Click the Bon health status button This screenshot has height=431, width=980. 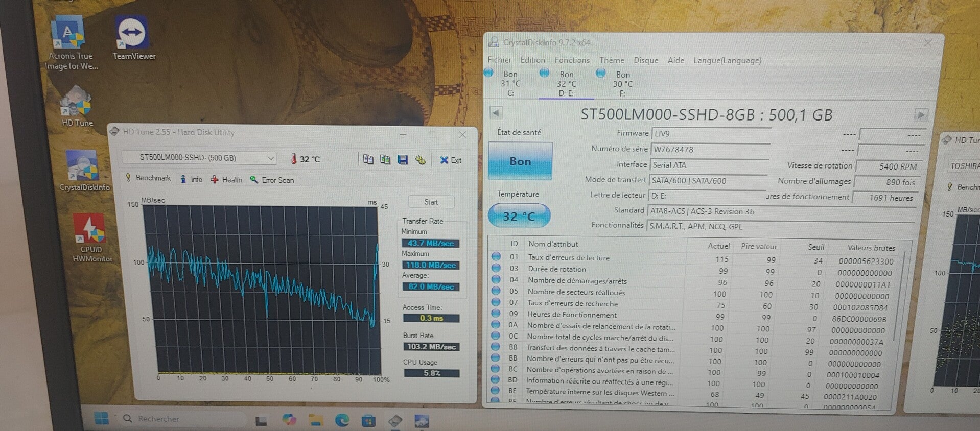[520, 161]
